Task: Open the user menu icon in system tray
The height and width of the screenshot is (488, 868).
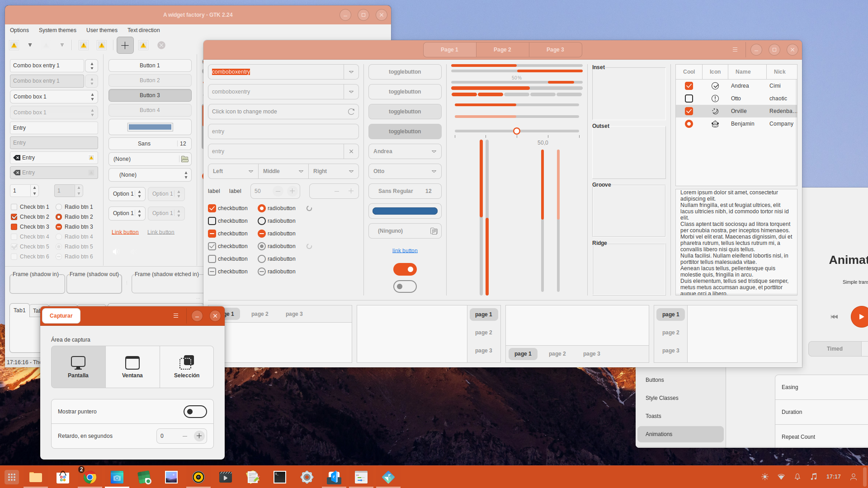Action: tap(854, 477)
